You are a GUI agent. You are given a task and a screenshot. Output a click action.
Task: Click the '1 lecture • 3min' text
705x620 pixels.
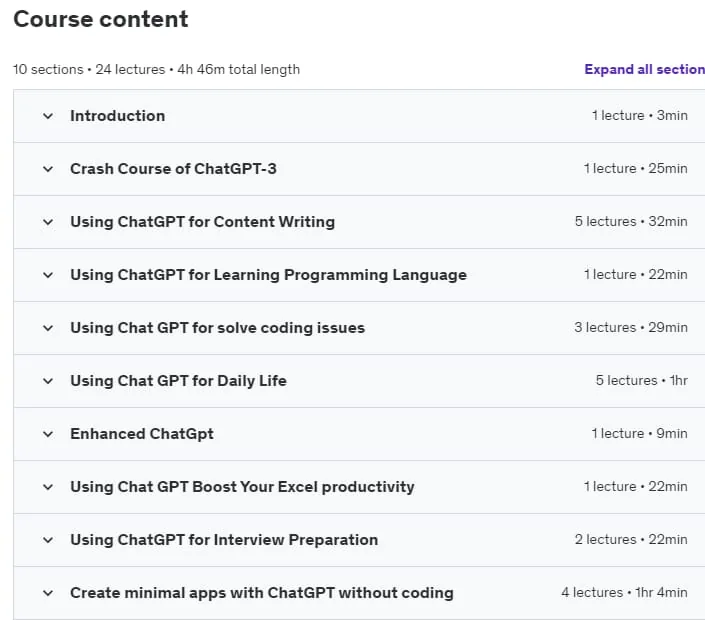640,116
